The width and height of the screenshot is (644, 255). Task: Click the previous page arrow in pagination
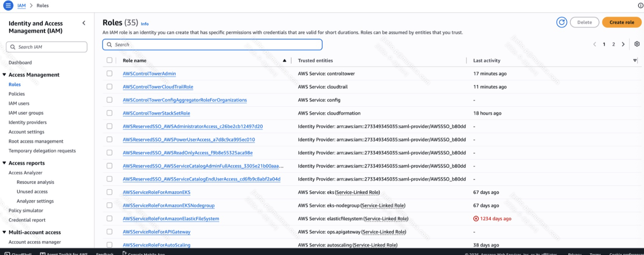[x=594, y=44]
